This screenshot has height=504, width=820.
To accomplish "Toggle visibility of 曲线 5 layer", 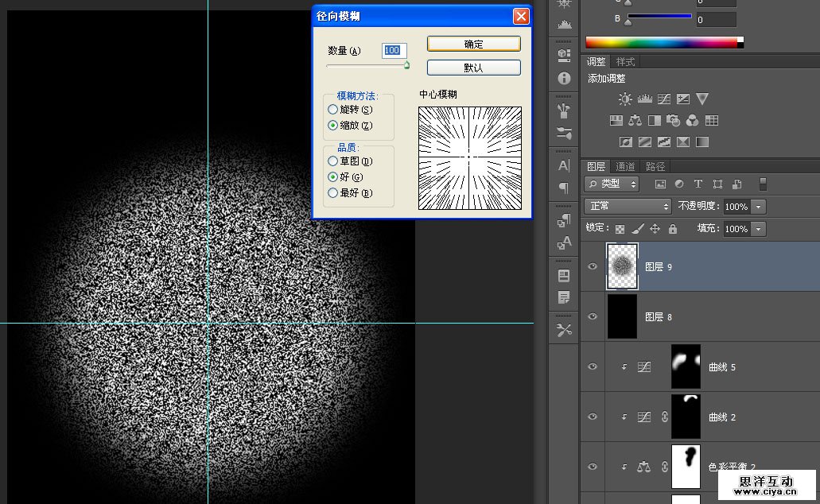I will pyautogui.click(x=593, y=366).
